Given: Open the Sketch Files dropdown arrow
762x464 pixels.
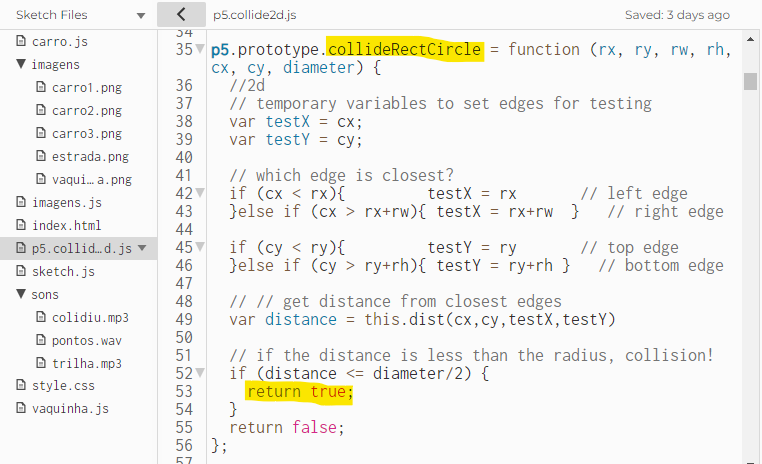Looking at the screenshot, I should (141, 16).
